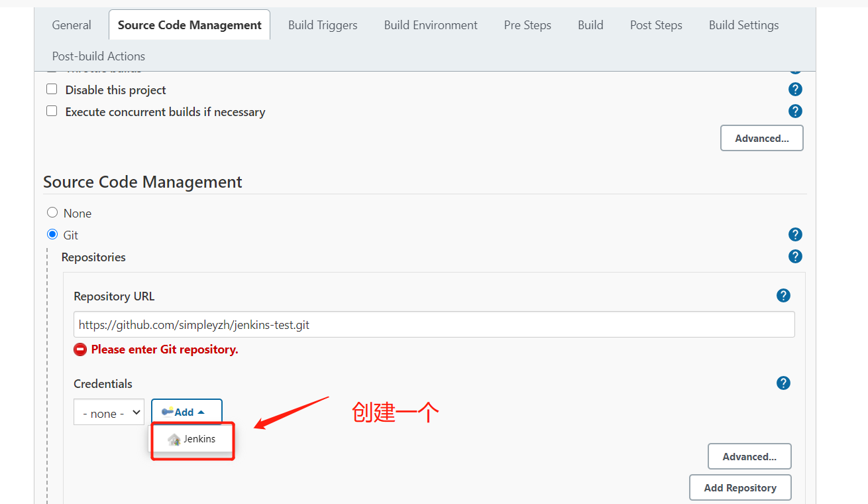Go to the Build Triggers tab

323,25
